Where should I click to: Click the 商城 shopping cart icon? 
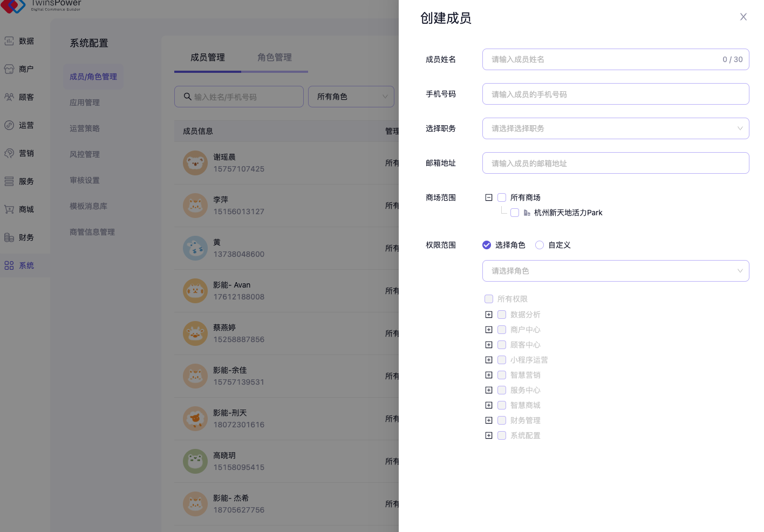point(9,209)
